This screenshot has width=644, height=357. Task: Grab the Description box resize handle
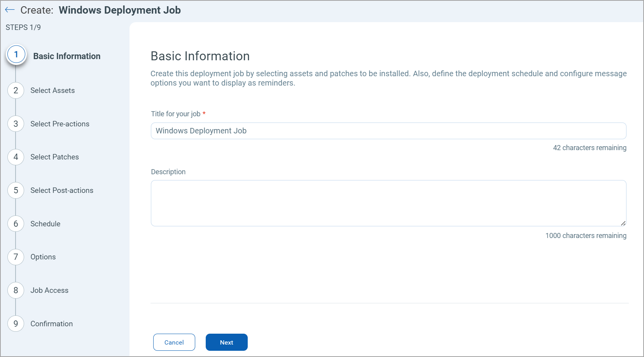coord(623,223)
